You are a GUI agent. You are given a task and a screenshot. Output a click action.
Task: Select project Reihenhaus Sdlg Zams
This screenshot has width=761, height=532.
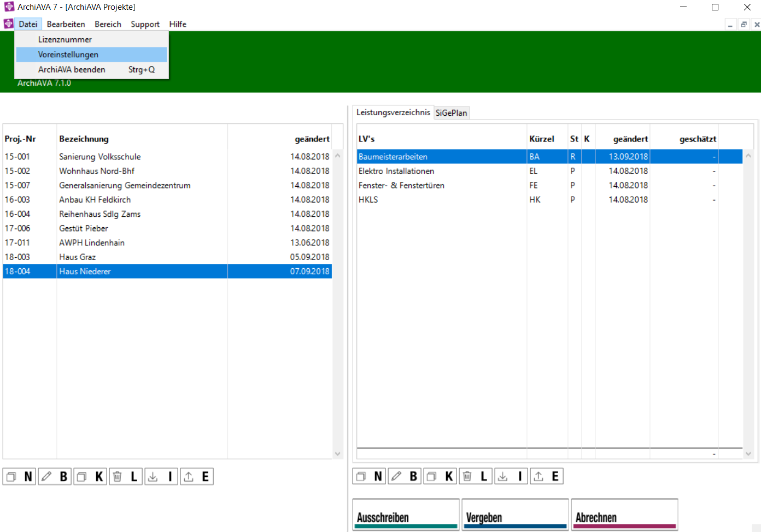click(167, 214)
